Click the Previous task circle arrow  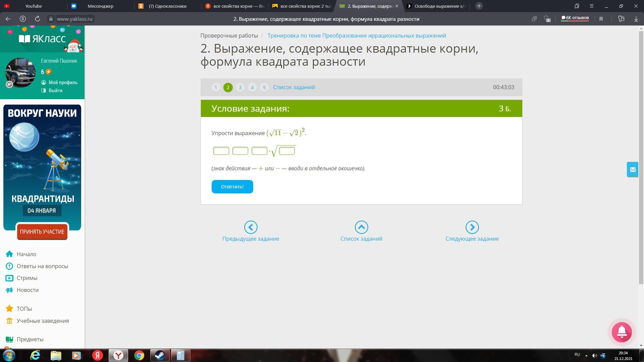(x=251, y=227)
